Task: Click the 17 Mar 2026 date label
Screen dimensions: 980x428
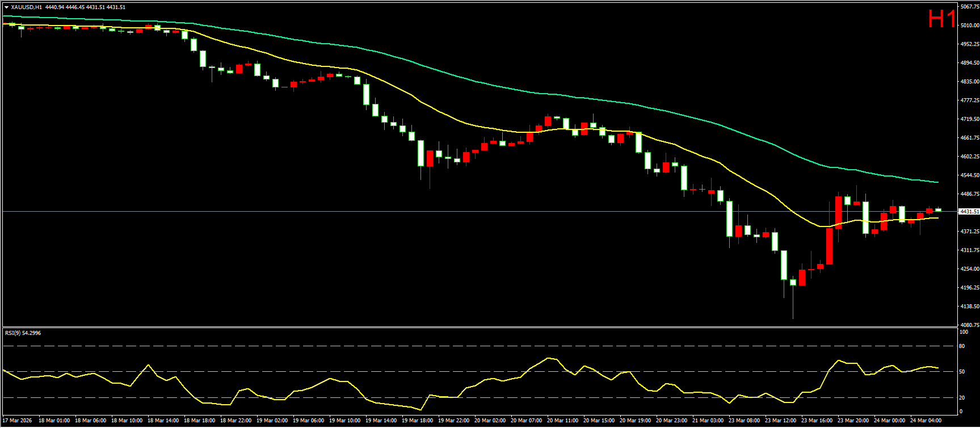Action: (18, 421)
